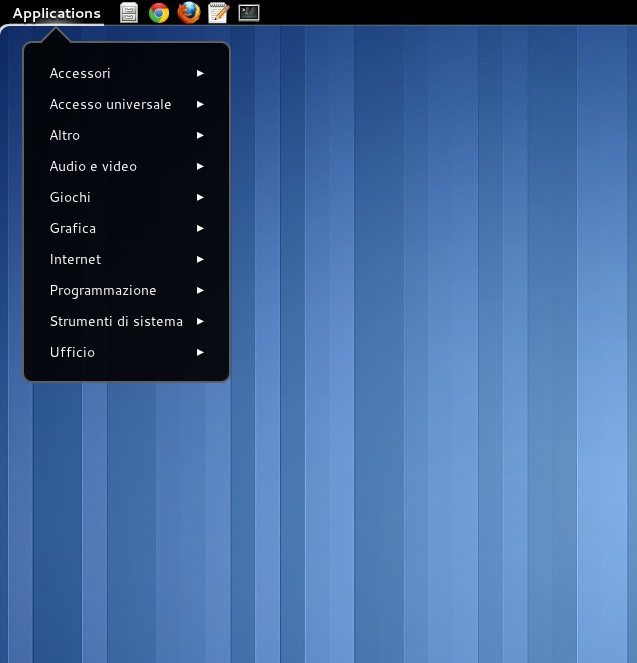Expand the arrow next to Ufficio
Image resolution: width=637 pixels, height=663 pixels.
pos(200,352)
